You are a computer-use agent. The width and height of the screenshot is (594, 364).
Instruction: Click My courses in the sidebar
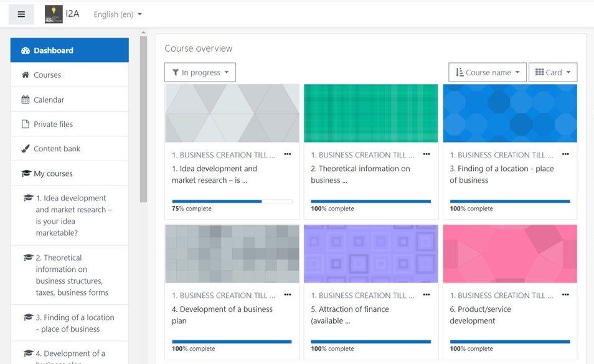pos(70,174)
